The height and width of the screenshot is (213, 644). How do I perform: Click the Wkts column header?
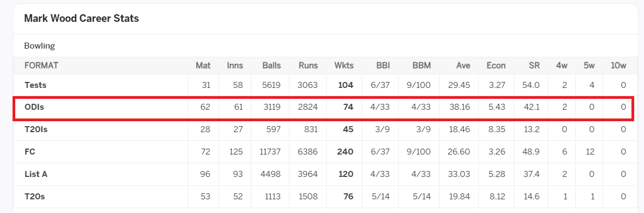pos(344,66)
